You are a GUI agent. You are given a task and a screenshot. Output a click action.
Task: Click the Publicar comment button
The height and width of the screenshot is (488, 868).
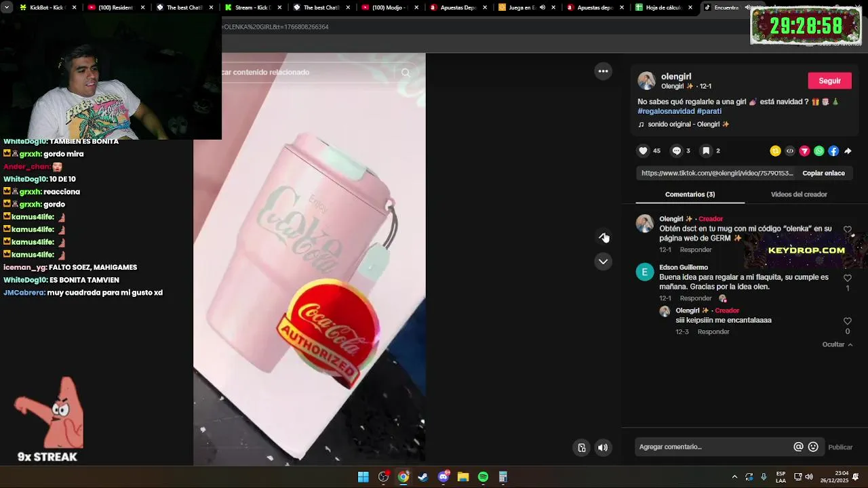840,447
